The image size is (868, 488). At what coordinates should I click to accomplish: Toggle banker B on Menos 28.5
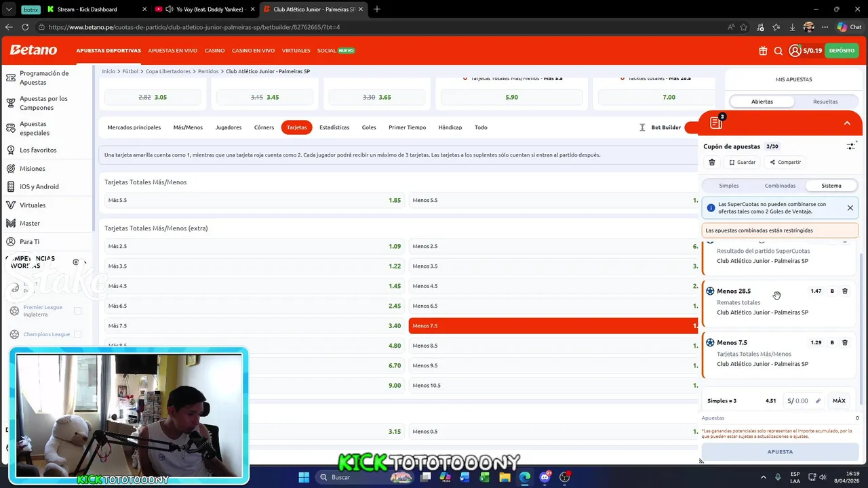click(832, 291)
